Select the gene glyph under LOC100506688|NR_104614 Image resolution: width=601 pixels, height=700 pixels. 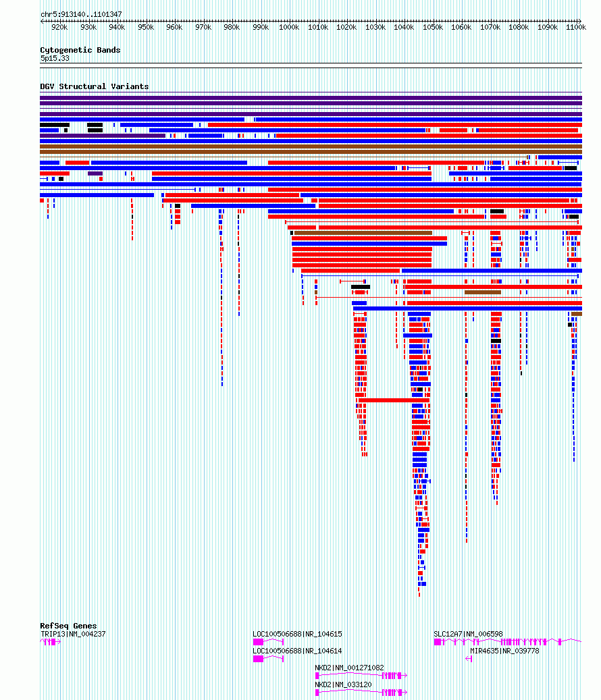pos(268,659)
